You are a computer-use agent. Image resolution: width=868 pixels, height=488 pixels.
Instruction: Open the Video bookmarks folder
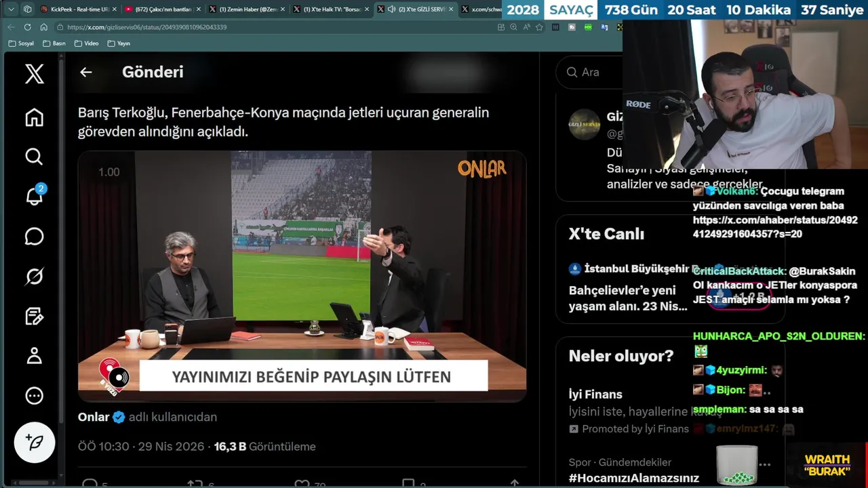pyautogui.click(x=87, y=43)
